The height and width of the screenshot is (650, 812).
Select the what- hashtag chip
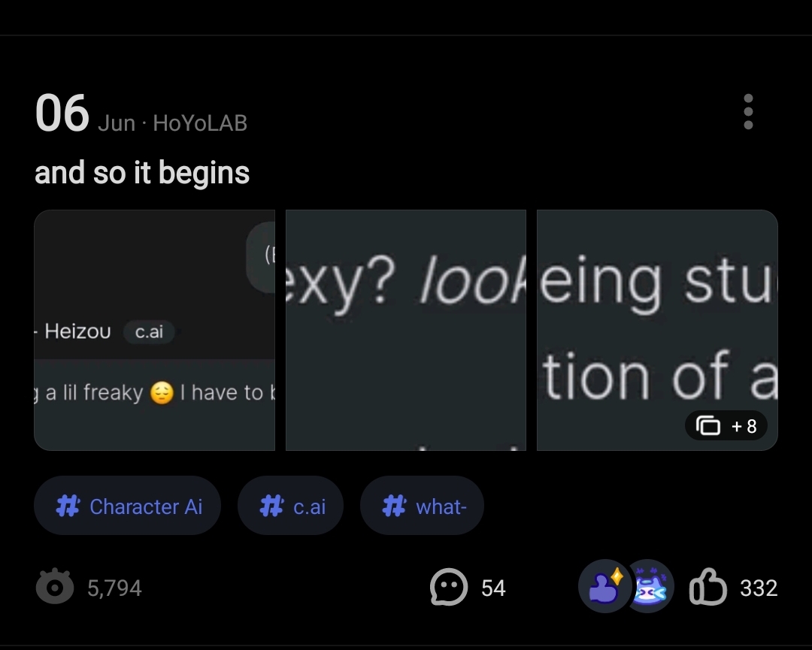pyautogui.click(x=422, y=506)
